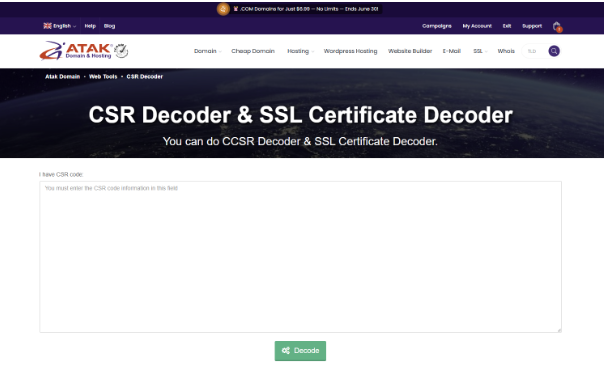Click the green Decode button
Screen dimensions: 604x368
(300, 351)
